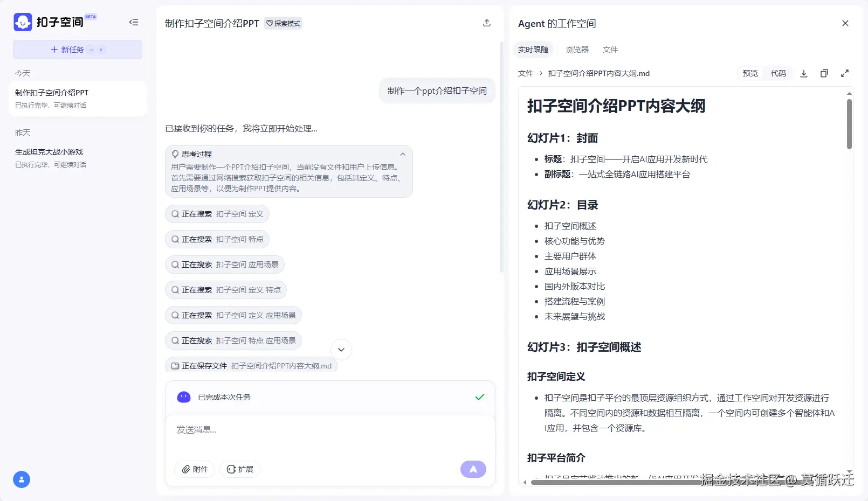This screenshot has height=501, width=868.
Task: Click list item 应用场景展示
Action: pos(570,272)
